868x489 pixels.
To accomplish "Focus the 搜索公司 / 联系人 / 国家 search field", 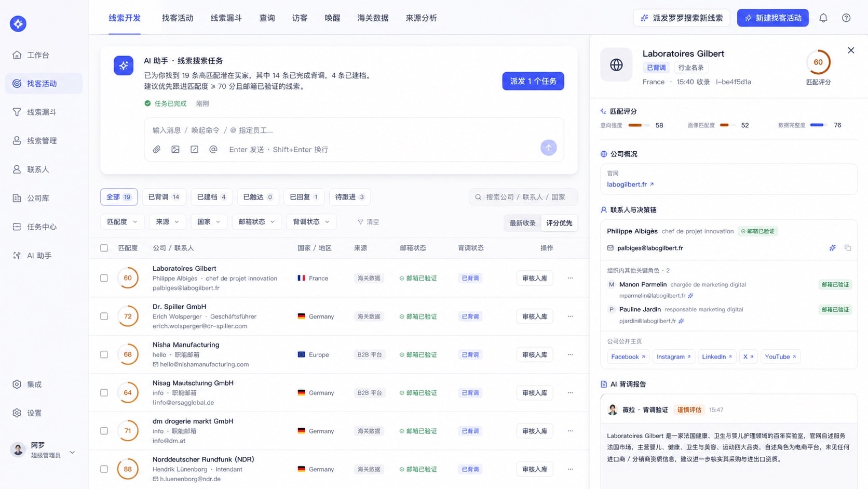I will pyautogui.click(x=523, y=197).
